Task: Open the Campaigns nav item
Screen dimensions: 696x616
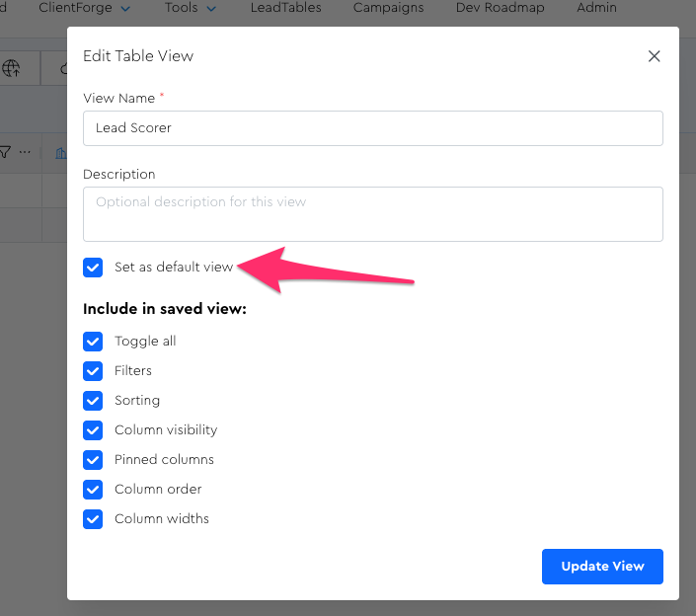Action: pos(388,8)
